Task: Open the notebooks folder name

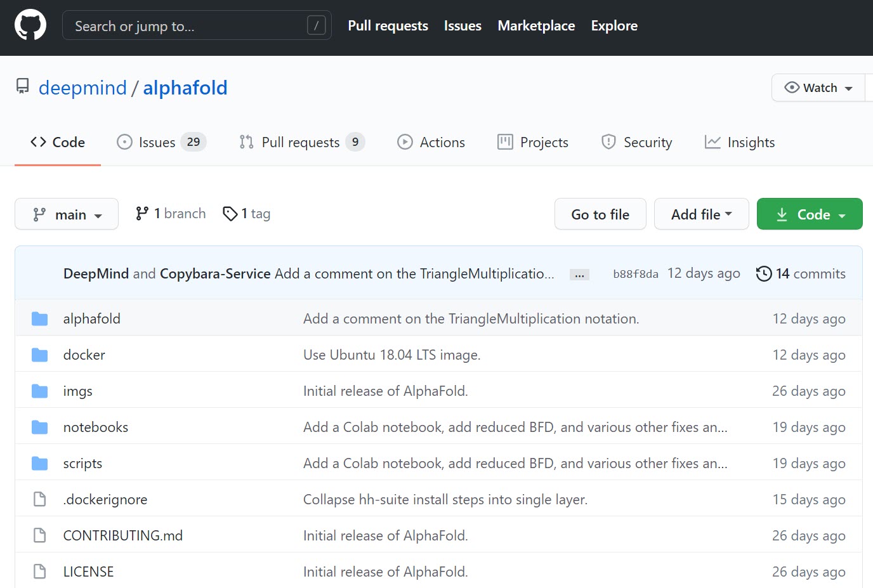Action: pyautogui.click(x=96, y=427)
